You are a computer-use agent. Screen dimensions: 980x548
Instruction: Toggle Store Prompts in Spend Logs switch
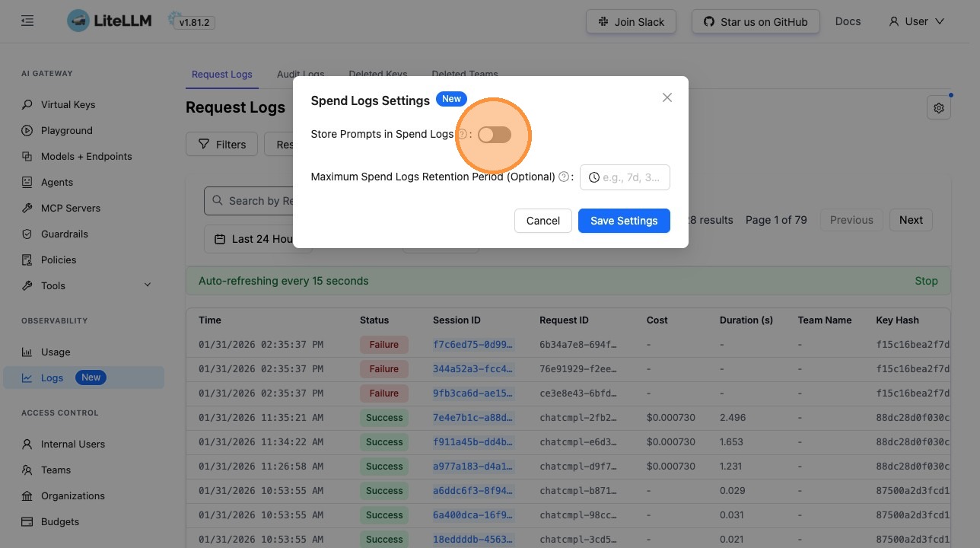(x=495, y=135)
